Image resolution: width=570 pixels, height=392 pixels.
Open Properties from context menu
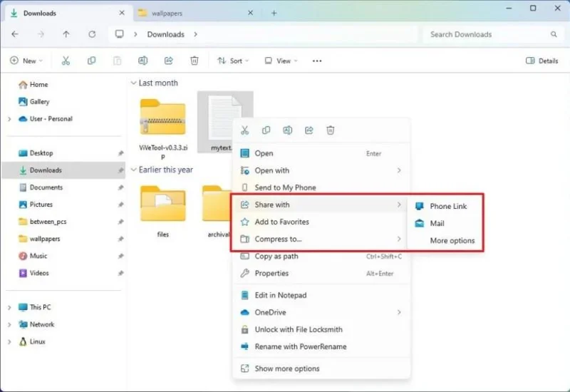[321, 273]
